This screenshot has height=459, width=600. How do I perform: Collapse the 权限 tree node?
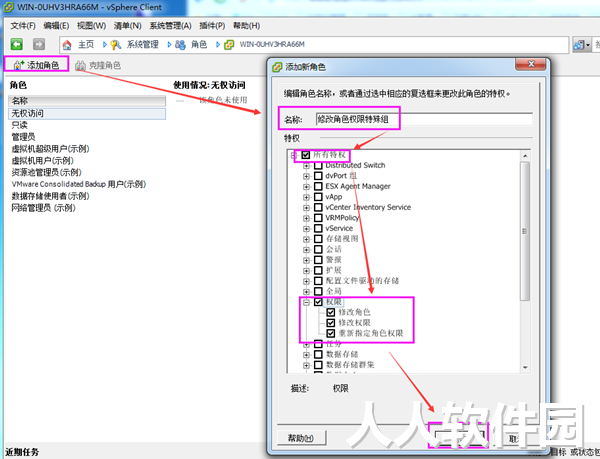point(306,302)
